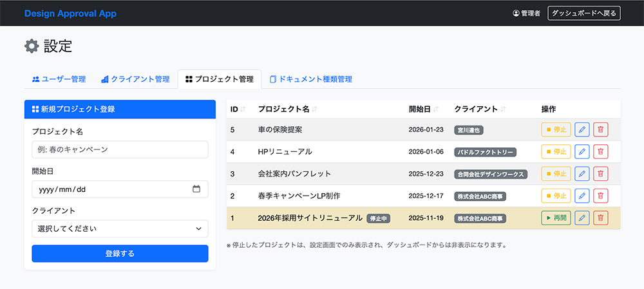Click the 停止中 status badge
644x289 pixels.
pyautogui.click(x=379, y=218)
